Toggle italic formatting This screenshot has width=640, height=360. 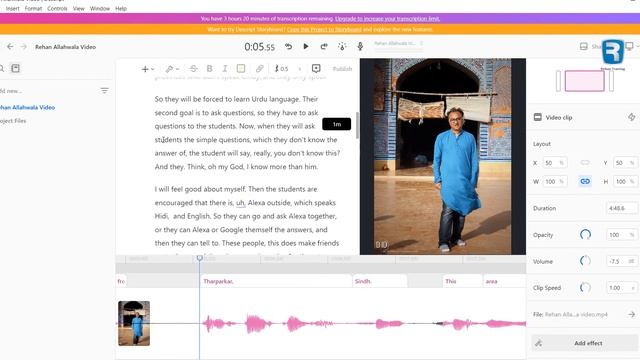tap(224, 69)
